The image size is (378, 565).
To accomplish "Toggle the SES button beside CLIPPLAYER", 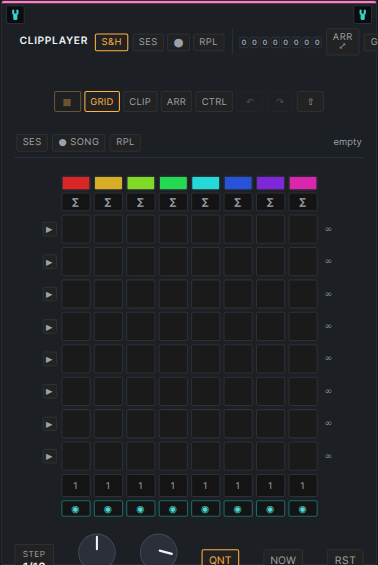I will click(148, 42).
